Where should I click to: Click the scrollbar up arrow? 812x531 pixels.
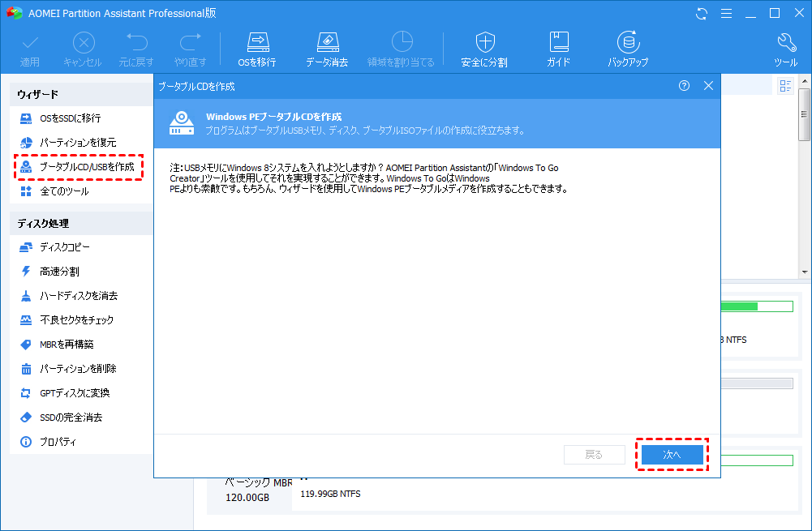tap(804, 81)
